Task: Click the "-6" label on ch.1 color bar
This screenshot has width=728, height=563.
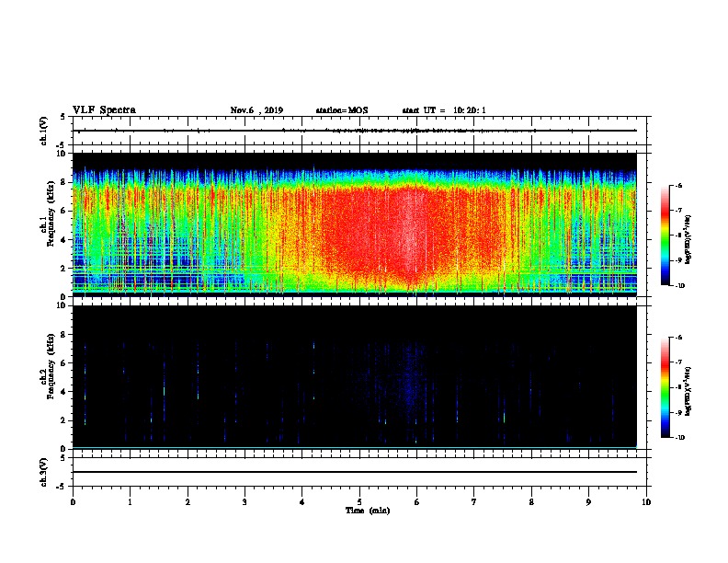Action: click(678, 185)
